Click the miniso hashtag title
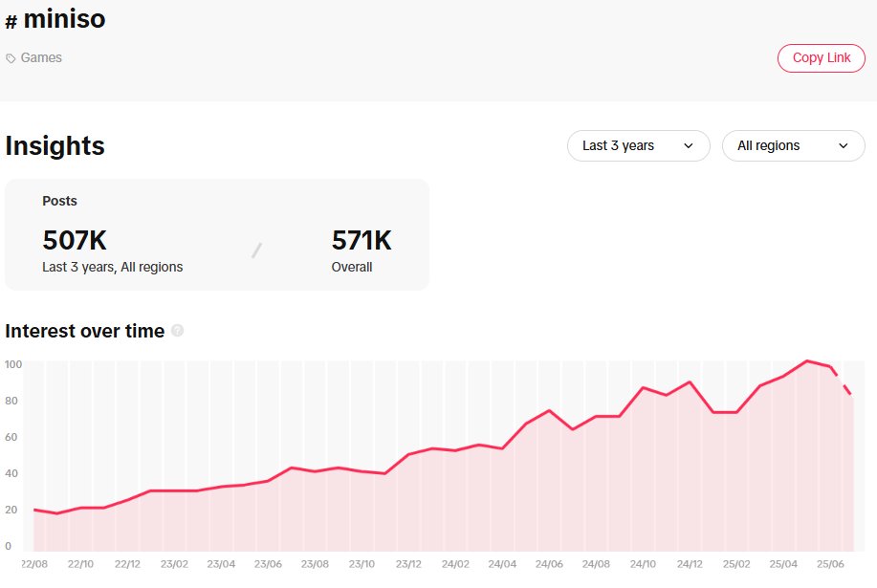The width and height of the screenshot is (877, 588). pos(64,18)
